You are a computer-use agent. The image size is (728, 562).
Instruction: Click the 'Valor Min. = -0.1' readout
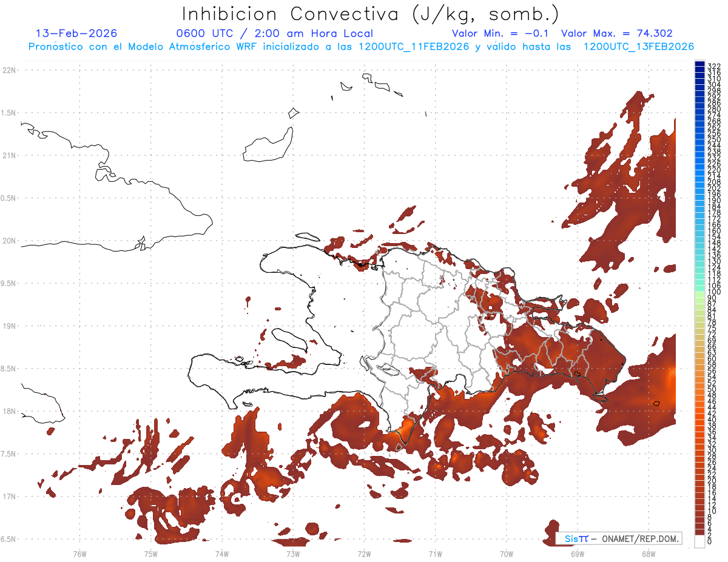(500, 33)
